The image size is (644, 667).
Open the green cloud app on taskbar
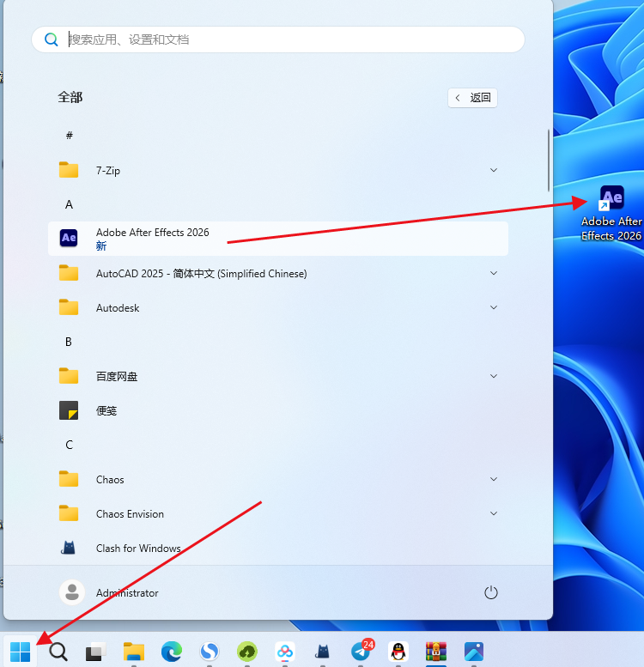click(x=247, y=652)
